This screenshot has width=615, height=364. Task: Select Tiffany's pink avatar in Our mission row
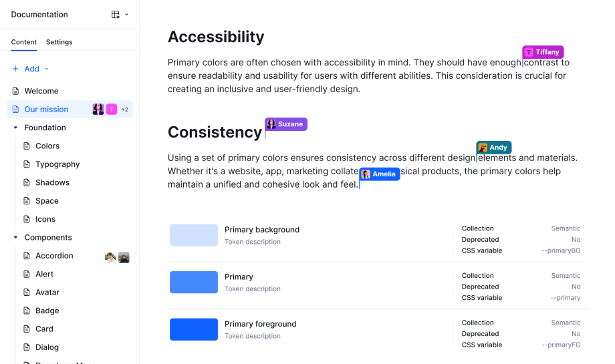(112, 110)
